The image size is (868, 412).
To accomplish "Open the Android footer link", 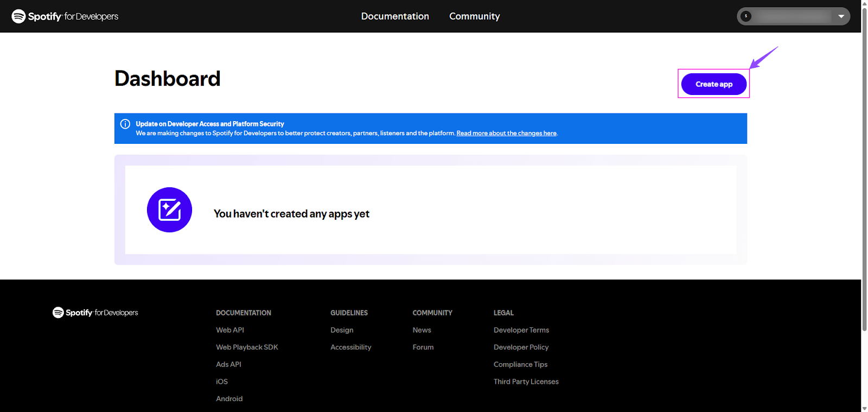I will (x=229, y=398).
